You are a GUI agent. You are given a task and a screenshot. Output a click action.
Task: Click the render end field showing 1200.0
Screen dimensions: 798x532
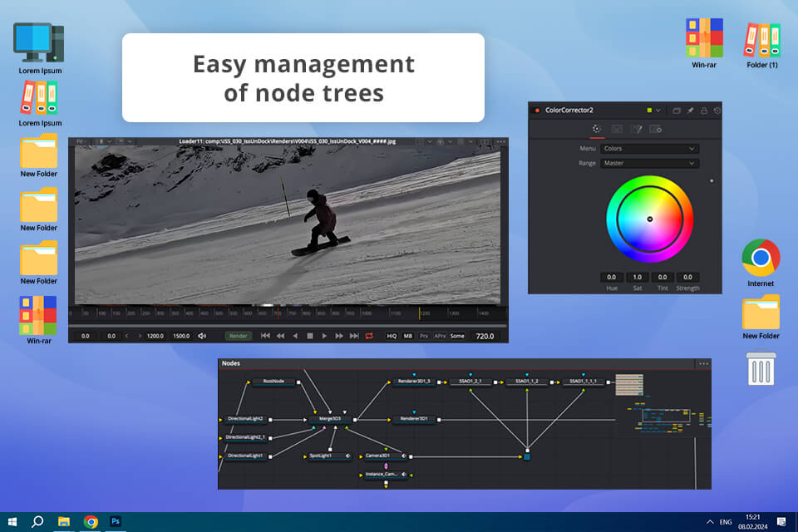tap(155, 336)
